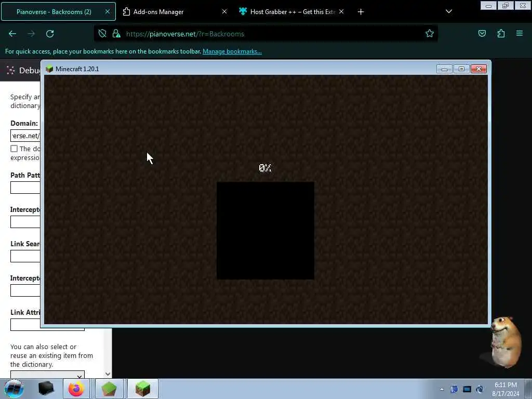Viewport: 532px width, 399px height.
Task: Close the Host Grabber ++ tab
Action: pos(341,11)
